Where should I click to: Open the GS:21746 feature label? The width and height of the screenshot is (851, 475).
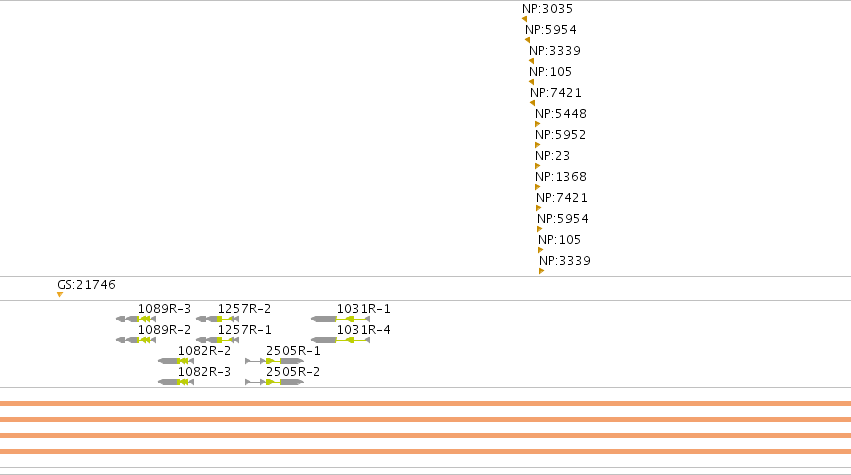86,284
